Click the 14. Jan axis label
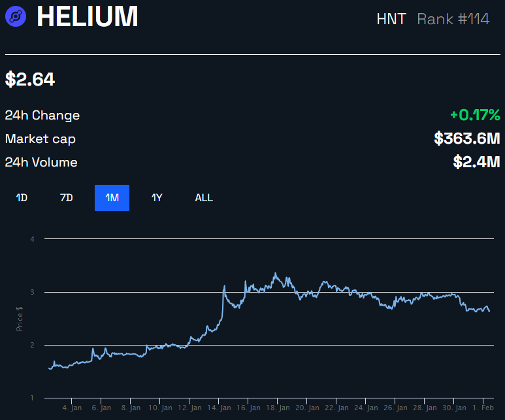The image size is (505, 420). 219,408
